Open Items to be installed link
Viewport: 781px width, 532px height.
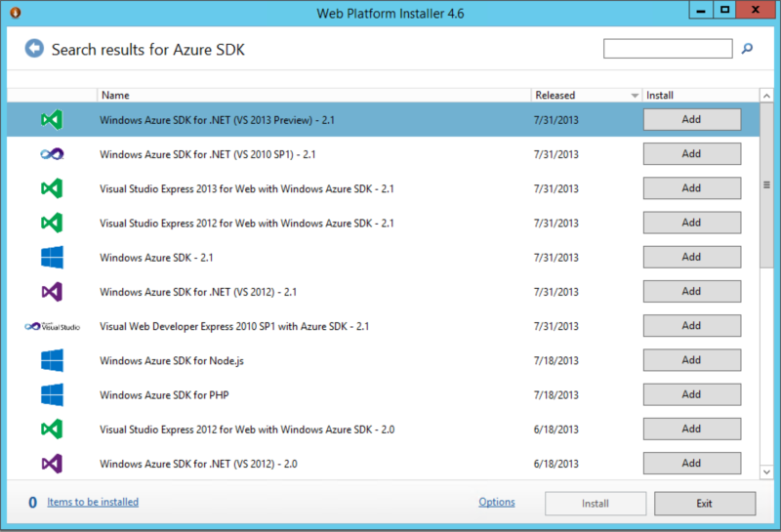93,502
